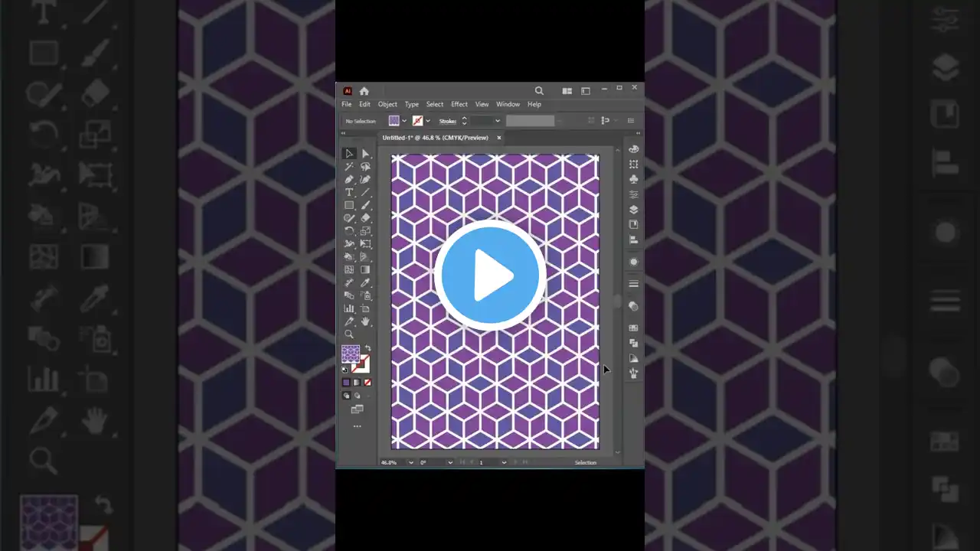Screen dimensions: 980x551
Task: Open the Edit menu
Action: [x=364, y=104]
